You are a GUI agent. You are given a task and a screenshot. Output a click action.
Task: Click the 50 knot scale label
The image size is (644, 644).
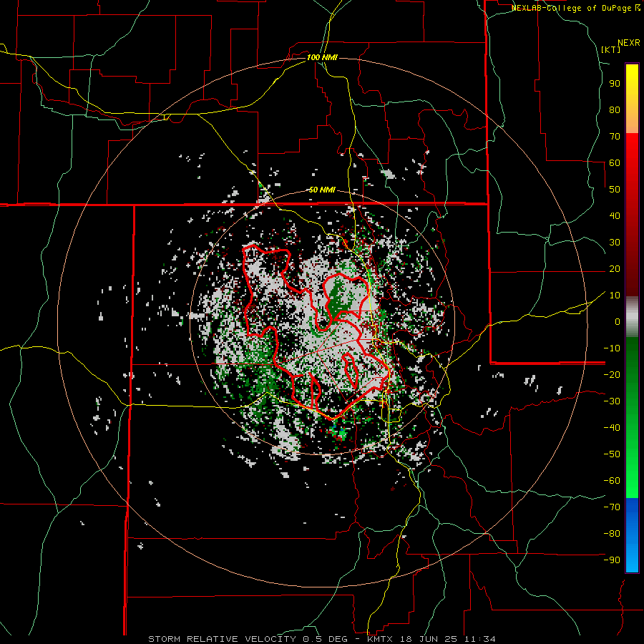615,190
